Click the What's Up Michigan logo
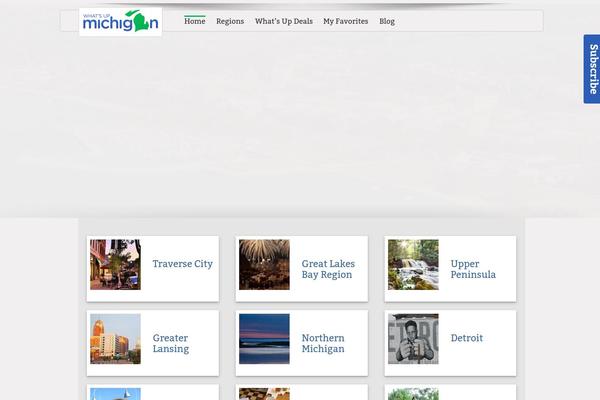The image size is (600, 400). click(x=121, y=22)
